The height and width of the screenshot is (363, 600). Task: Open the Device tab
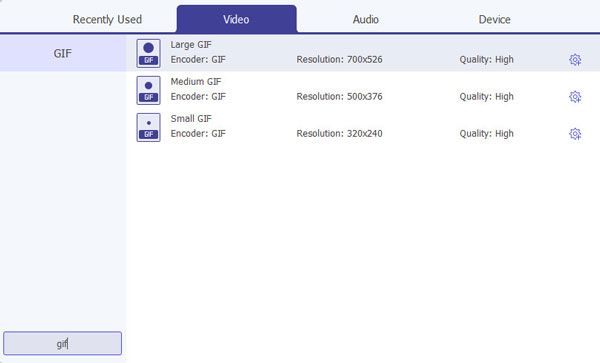tap(494, 20)
